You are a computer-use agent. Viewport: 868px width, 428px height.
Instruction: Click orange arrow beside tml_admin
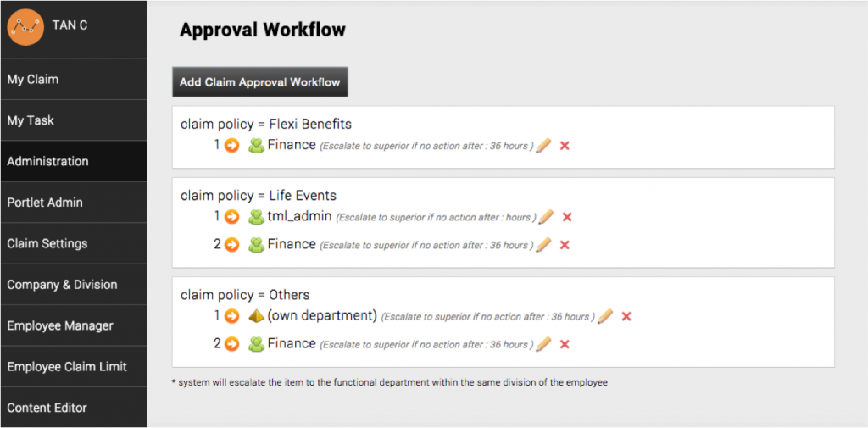click(x=232, y=216)
